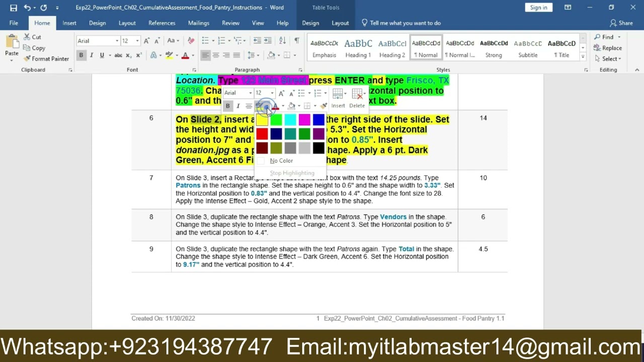Viewport: 644px width, 362px height.
Task: Toggle Italic in the mini toolbar
Action: tap(238, 106)
